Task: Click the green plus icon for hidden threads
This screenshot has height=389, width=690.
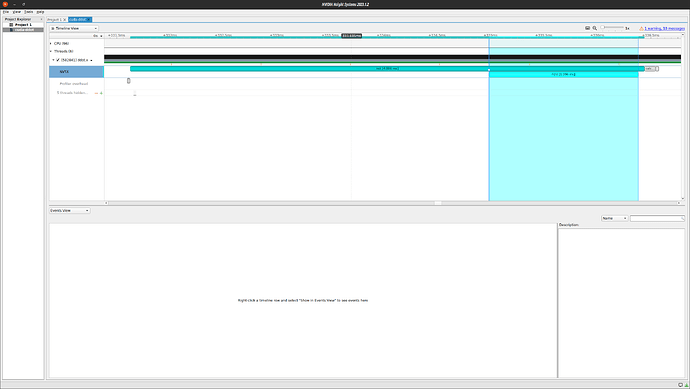Action: click(x=101, y=93)
